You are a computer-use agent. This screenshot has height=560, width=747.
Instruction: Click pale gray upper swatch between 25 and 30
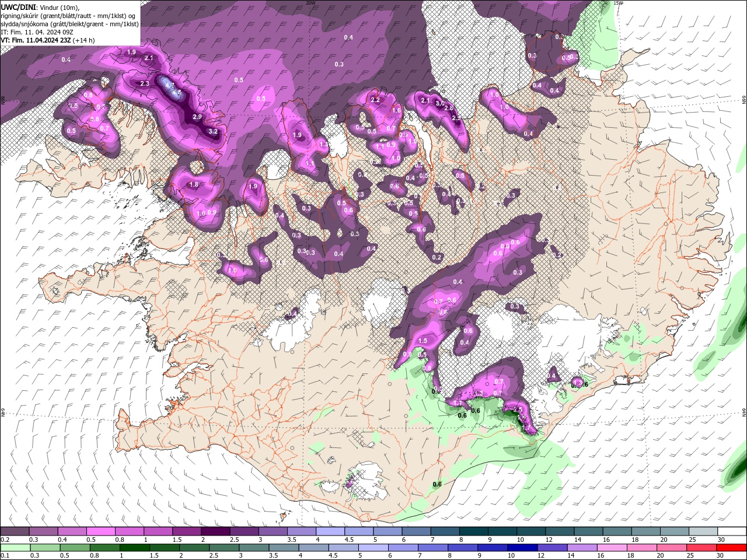[x=704, y=531]
